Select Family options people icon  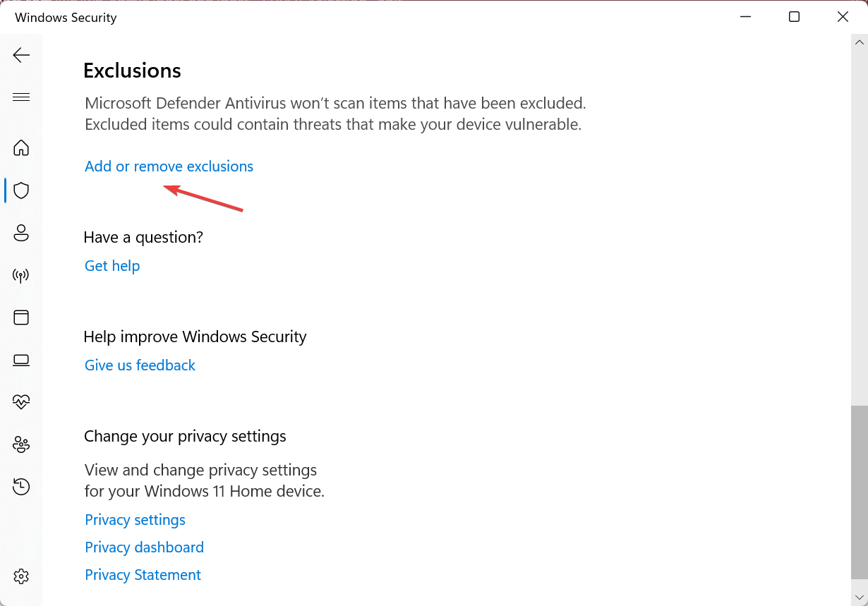point(21,444)
